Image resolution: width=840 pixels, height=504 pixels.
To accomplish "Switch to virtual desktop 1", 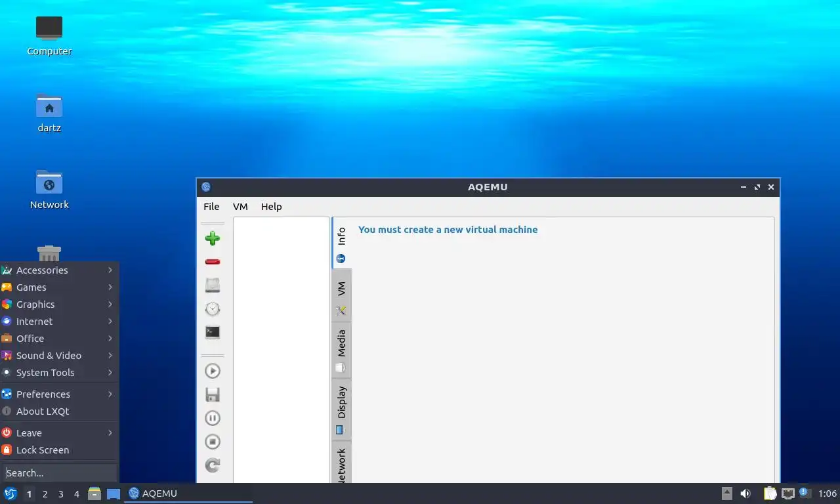I will 29,494.
